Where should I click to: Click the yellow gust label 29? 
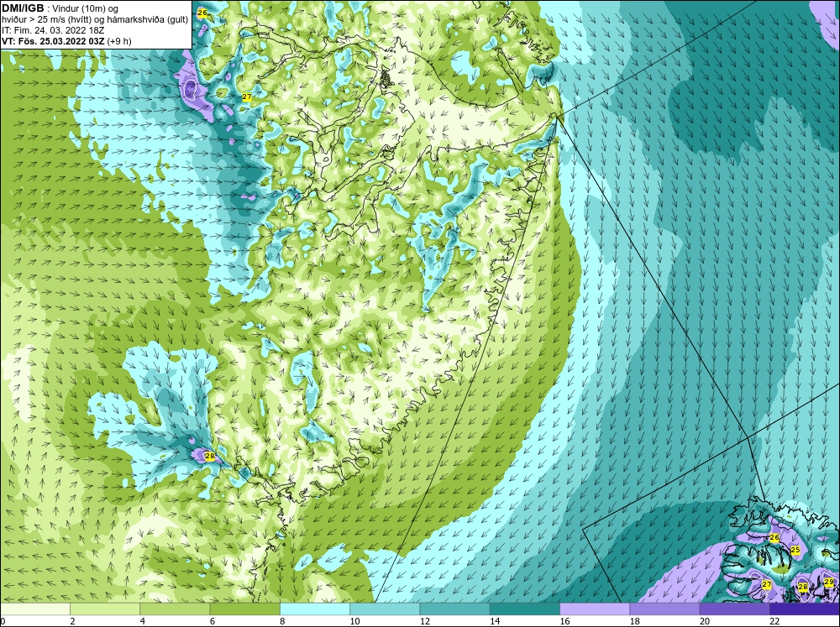click(x=829, y=582)
